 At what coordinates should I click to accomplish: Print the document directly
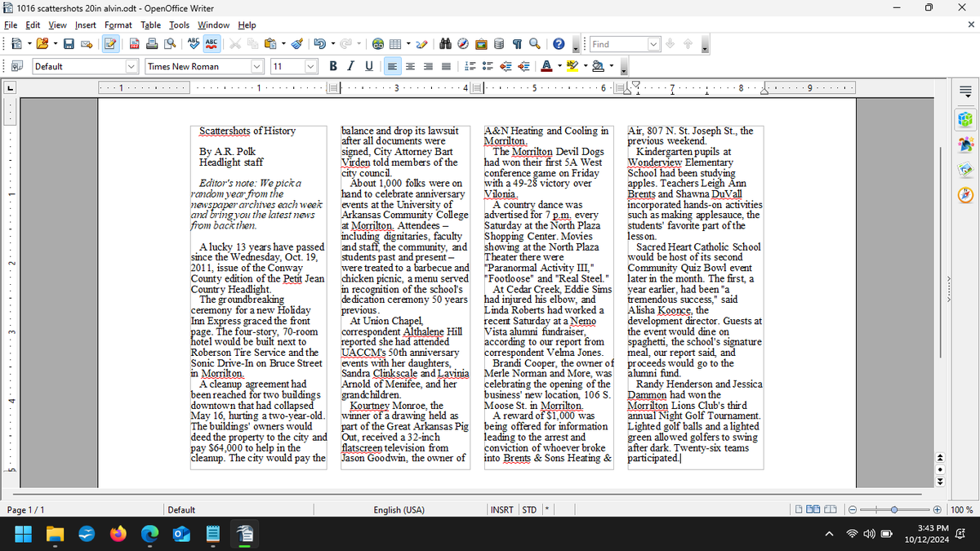point(152,44)
